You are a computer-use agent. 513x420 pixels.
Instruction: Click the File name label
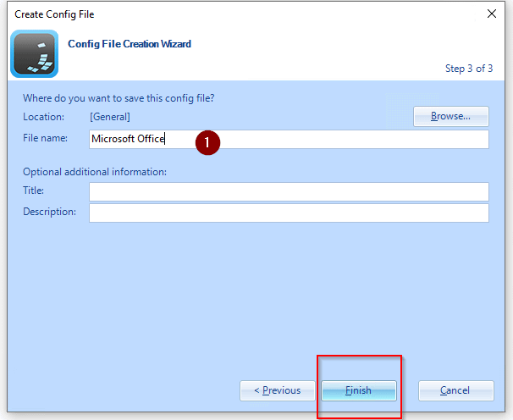(x=47, y=137)
